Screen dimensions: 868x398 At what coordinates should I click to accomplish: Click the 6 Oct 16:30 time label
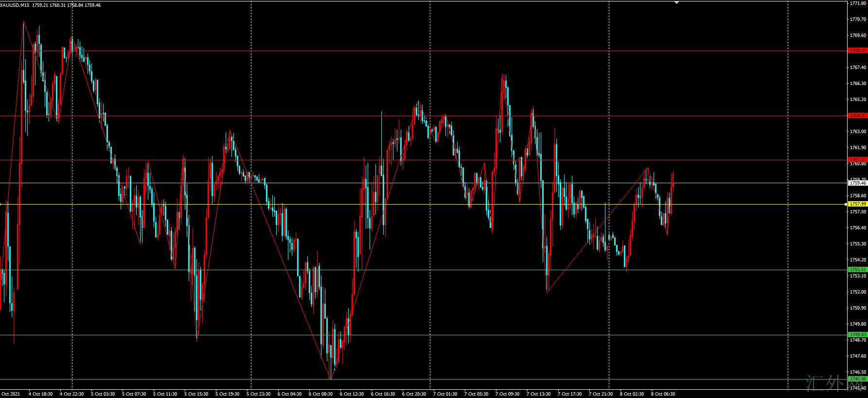tap(383, 394)
